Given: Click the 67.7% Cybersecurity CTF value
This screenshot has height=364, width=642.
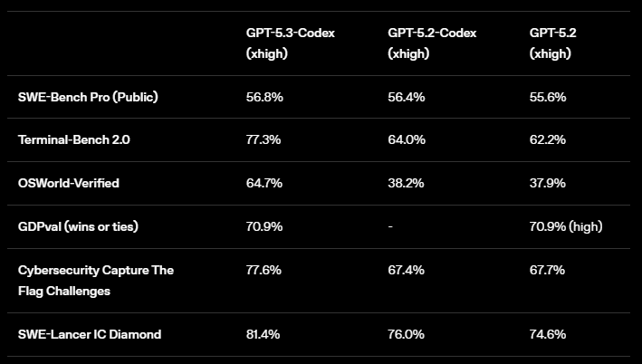Looking at the screenshot, I should [548, 271].
